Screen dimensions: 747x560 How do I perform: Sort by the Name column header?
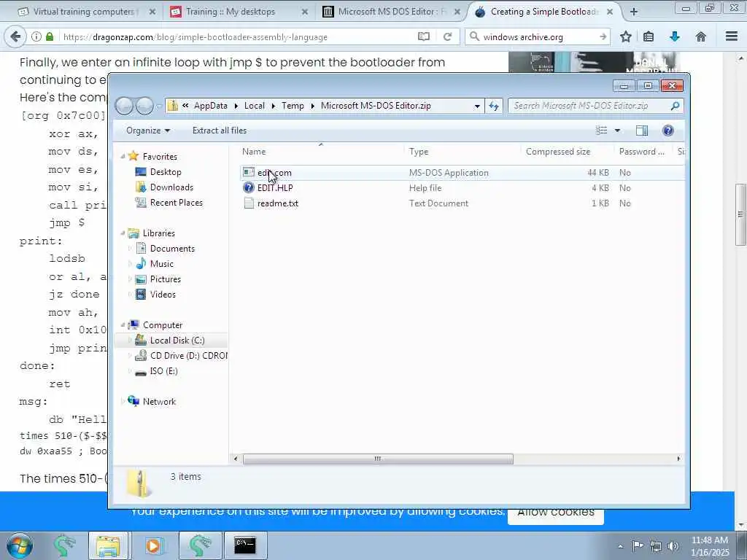point(321,152)
